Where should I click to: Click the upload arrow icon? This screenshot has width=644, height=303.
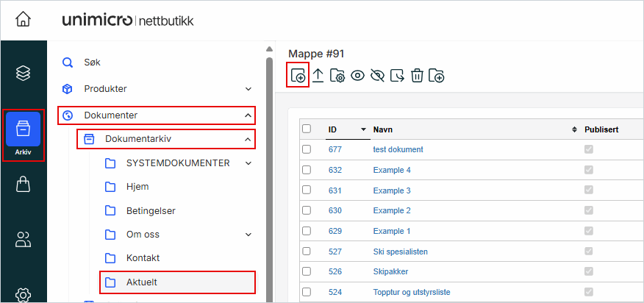pyautogui.click(x=318, y=76)
